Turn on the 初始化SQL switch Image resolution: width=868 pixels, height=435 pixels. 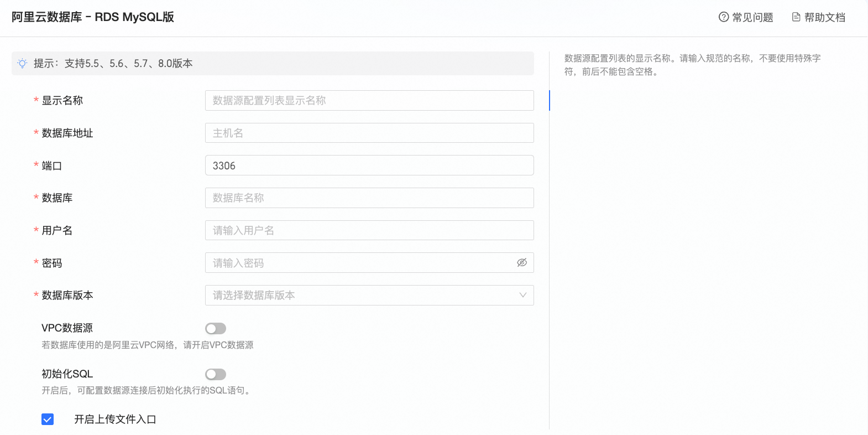coord(216,375)
